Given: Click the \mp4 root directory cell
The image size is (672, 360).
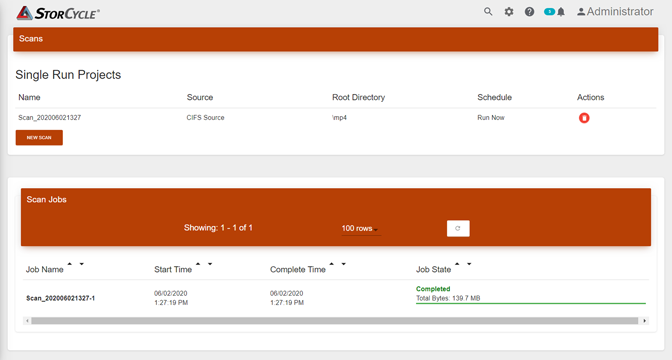Looking at the screenshot, I should [x=339, y=117].
